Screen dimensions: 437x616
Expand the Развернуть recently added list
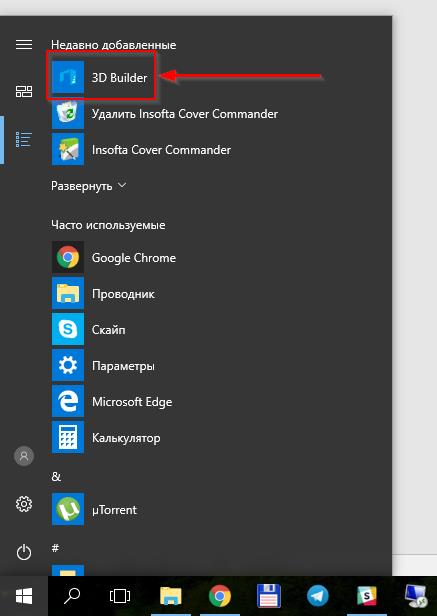tap(89, 186)
